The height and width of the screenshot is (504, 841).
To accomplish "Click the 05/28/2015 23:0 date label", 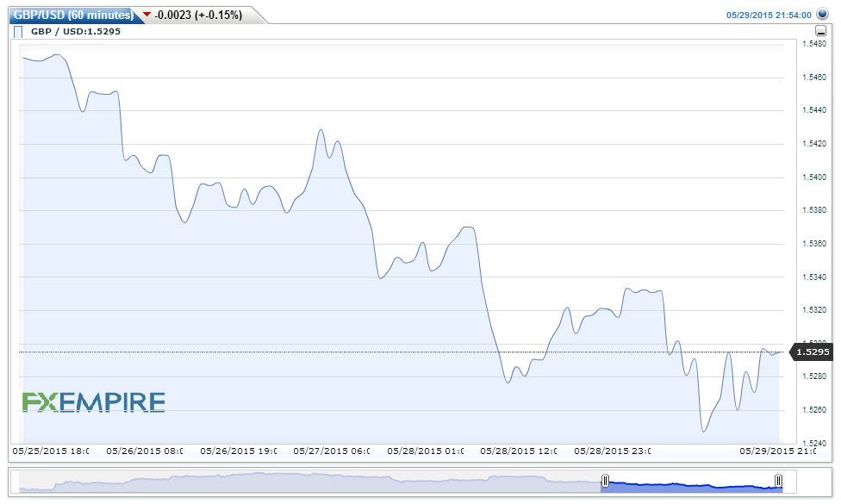I will click(x=613, y=451).
